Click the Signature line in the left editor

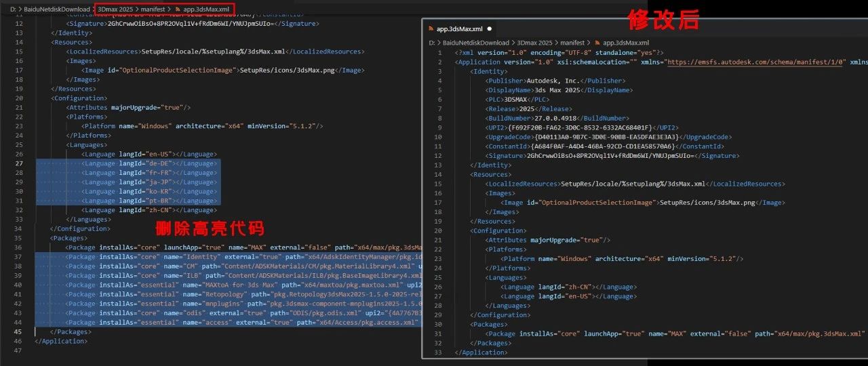coord(193,23)
